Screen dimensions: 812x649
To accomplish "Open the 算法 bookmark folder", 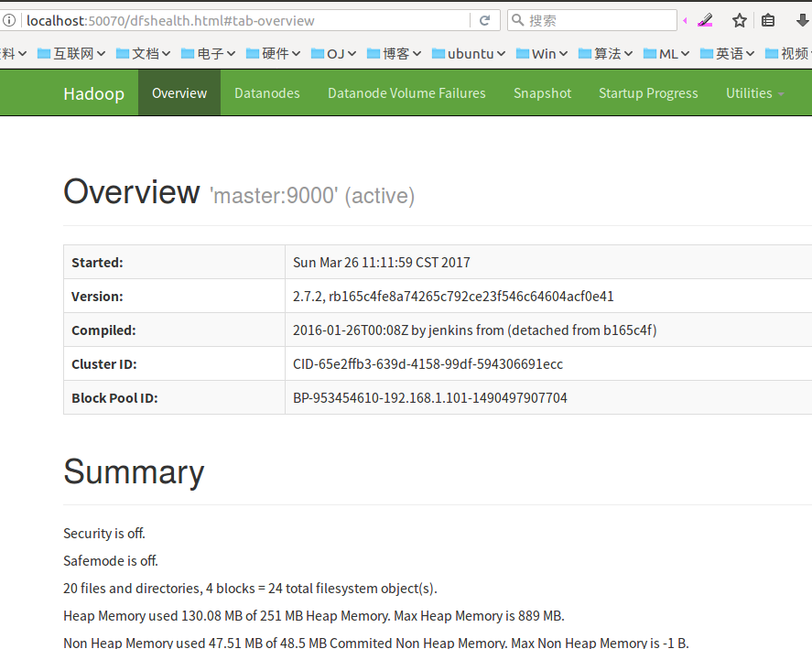I will coord(605,53).
